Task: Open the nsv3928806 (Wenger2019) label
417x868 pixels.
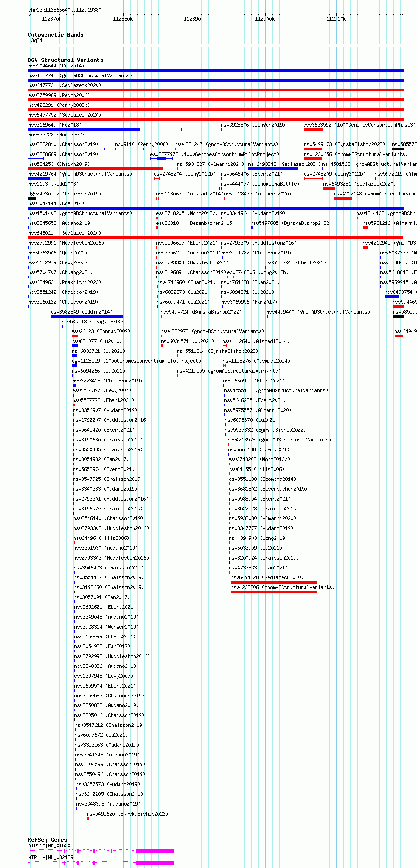Action: pos(253,125)
